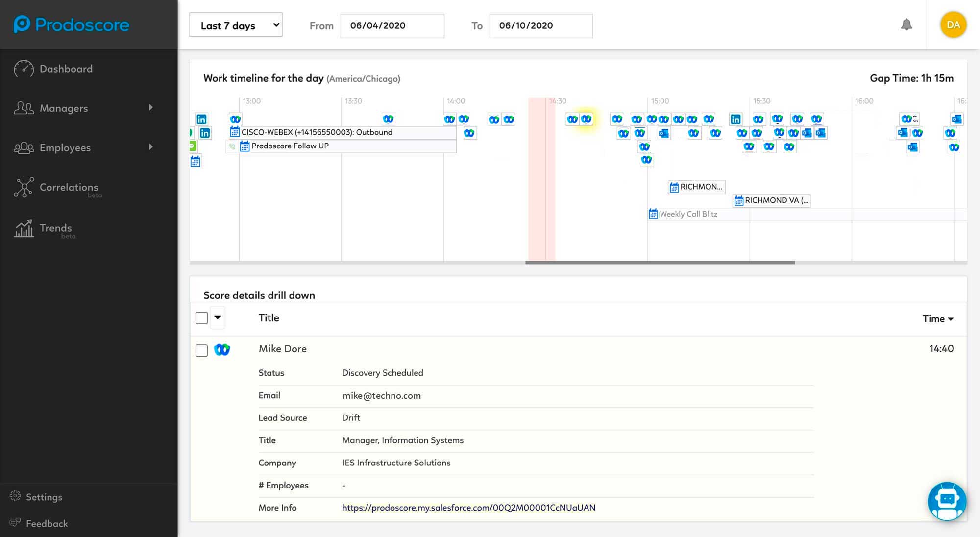The width and height of the screenshot is (980, 537).
Task: Click the calendar icon on the RICHMOND VA event
Action: point(739,200)
